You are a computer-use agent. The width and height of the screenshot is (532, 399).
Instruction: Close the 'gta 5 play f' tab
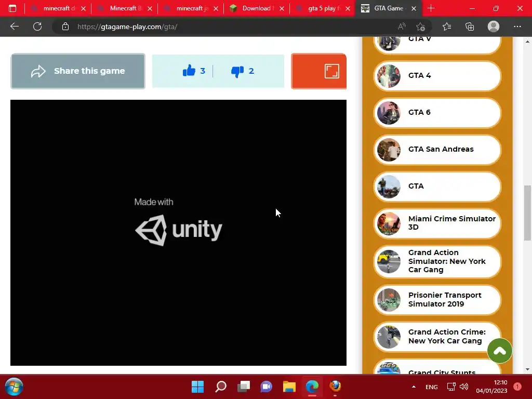click(x=348, y=8)
